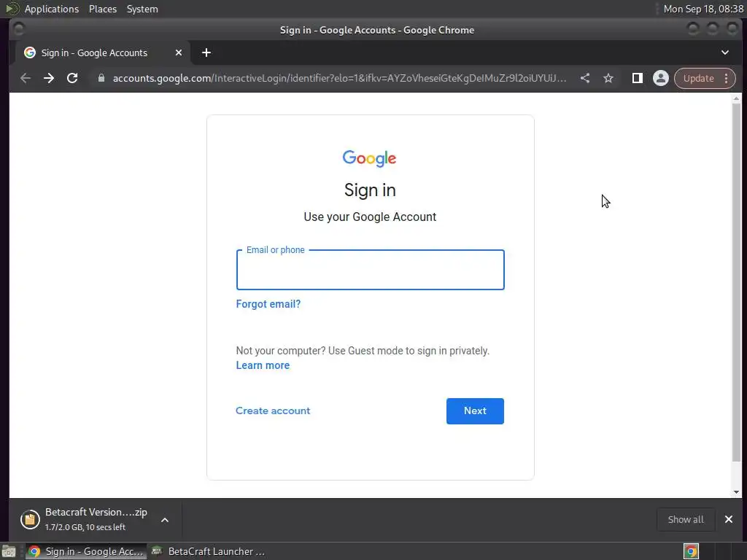The height and width of the screenshot is (560, 747).
Task: Click the show desktop icon in taskbar
Action: pyautogui.click(x=9, y=551)
